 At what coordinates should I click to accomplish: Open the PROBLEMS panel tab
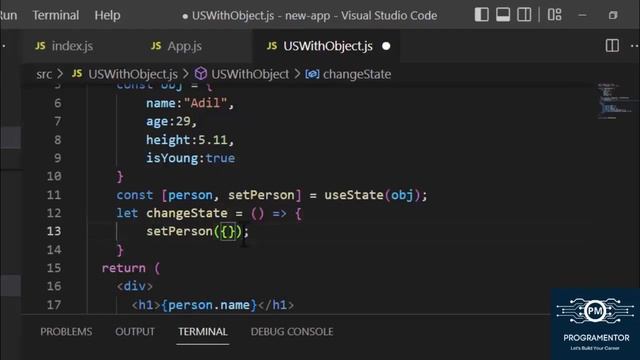pos(66,332)
